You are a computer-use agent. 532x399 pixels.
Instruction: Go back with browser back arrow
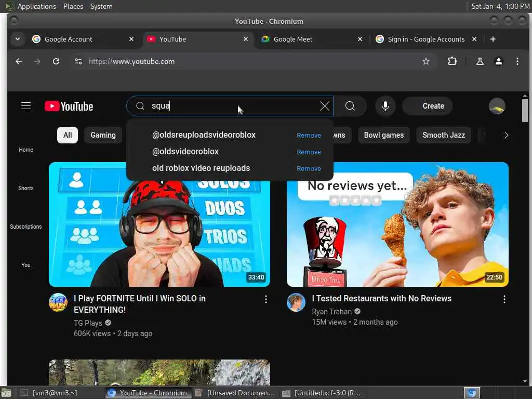(19, 61)
